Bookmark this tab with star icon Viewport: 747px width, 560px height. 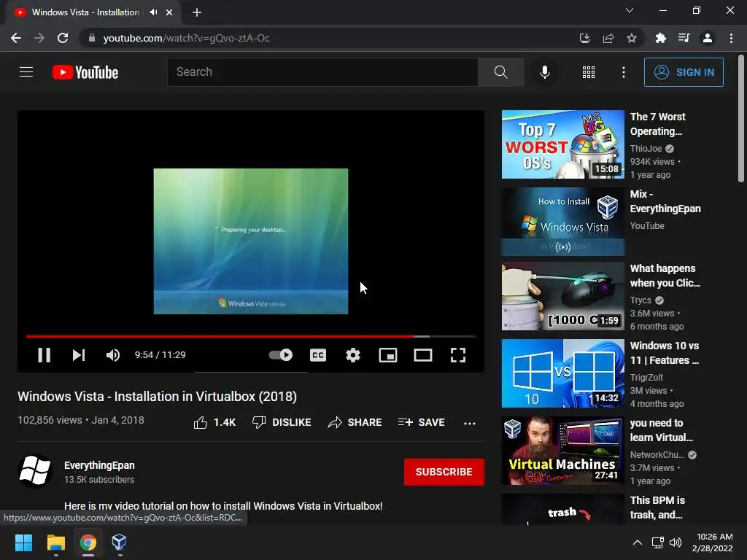[632, 38]
